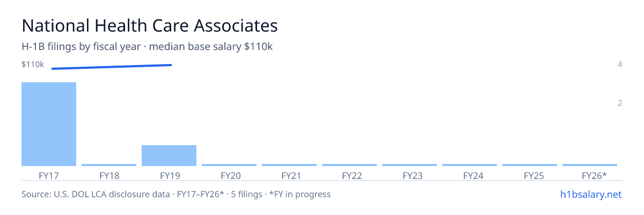Click the FY17 axis label
Viewport: 644px width, 215px height.
click(49, 175)
